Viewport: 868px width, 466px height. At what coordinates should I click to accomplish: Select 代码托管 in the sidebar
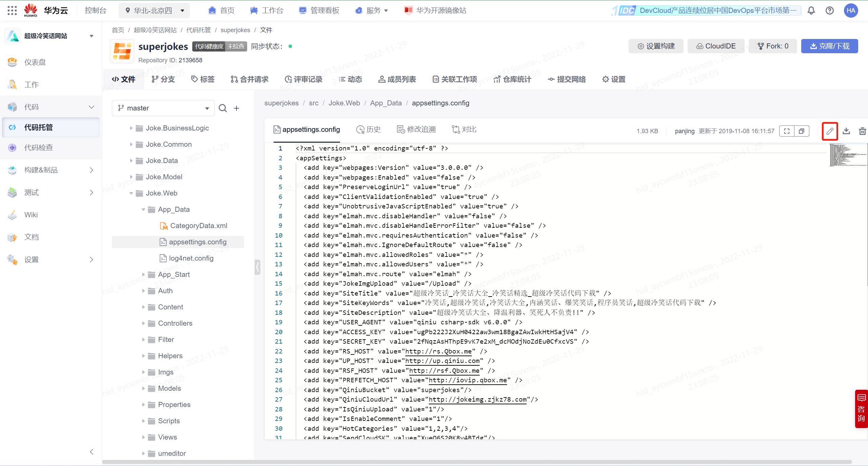[x=51, y=127]
